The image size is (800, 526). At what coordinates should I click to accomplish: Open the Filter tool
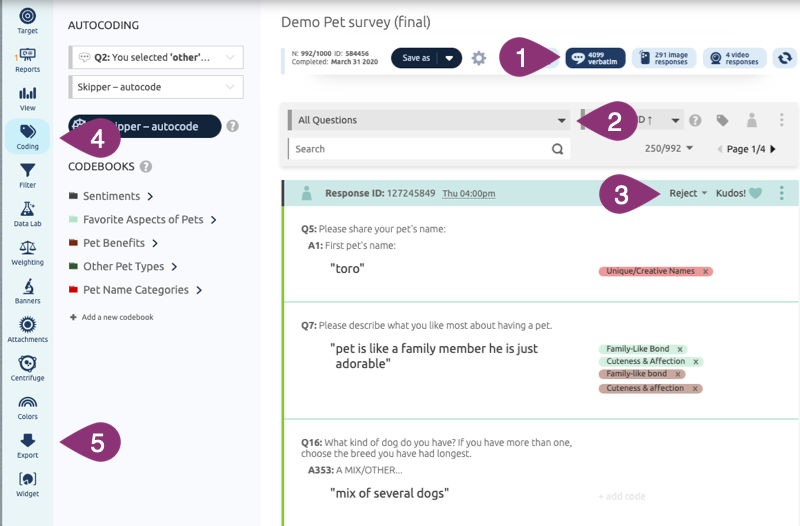point(27,176)
